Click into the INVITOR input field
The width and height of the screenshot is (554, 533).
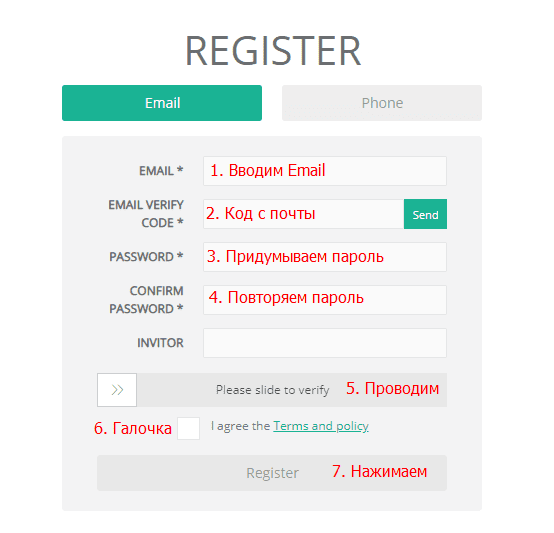pos(325,343)
